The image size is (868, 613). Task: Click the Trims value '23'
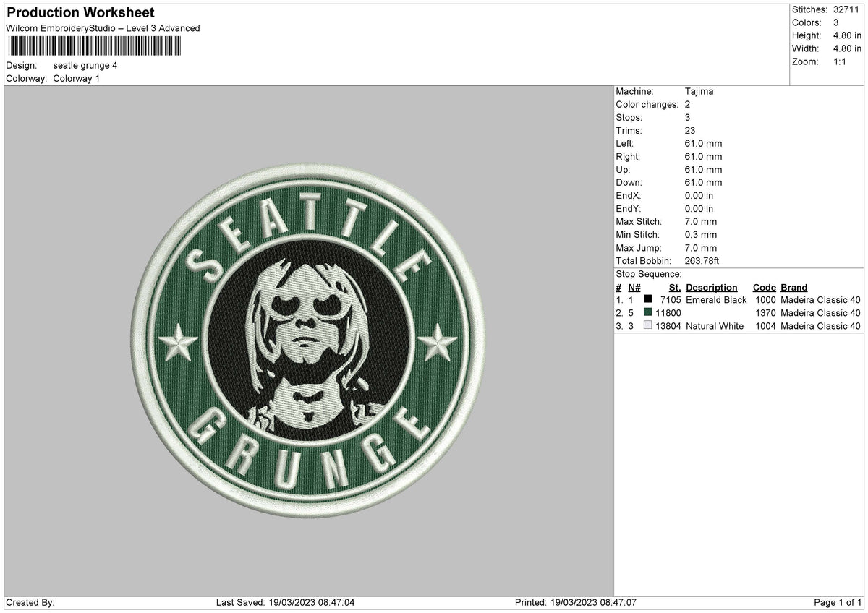point(690,130)
